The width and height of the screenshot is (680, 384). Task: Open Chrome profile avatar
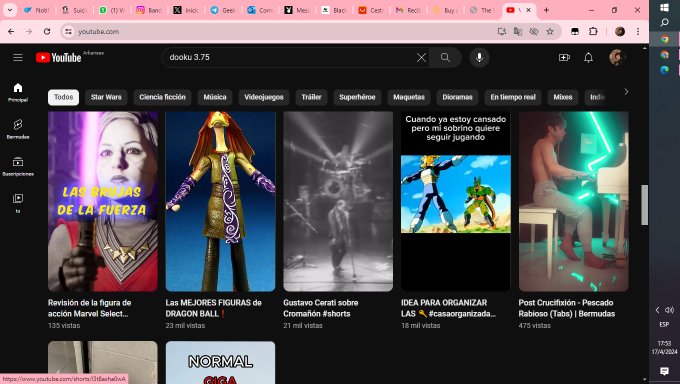coord(620,31)
